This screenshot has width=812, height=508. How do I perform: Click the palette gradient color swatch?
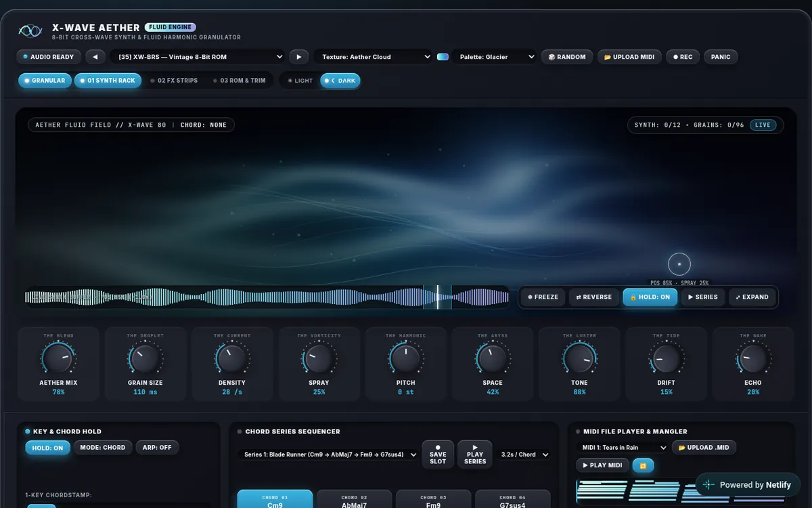point(443,57)
